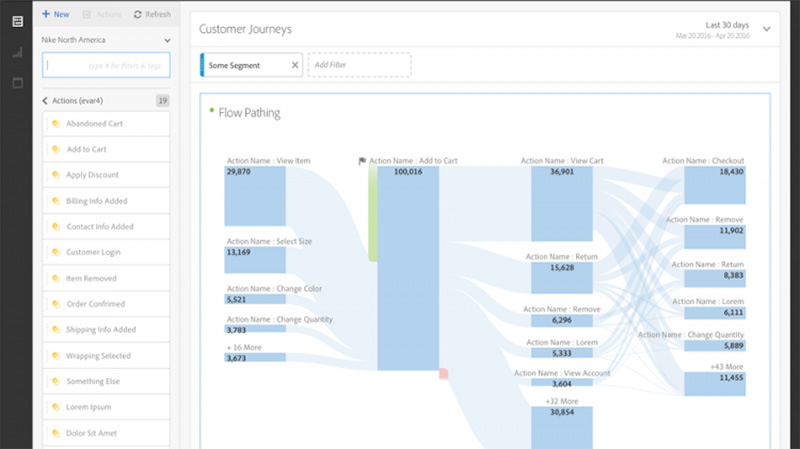The image size is (800, 449).
Task: Click the Abandoned Cart item icon
Action: 56,124
